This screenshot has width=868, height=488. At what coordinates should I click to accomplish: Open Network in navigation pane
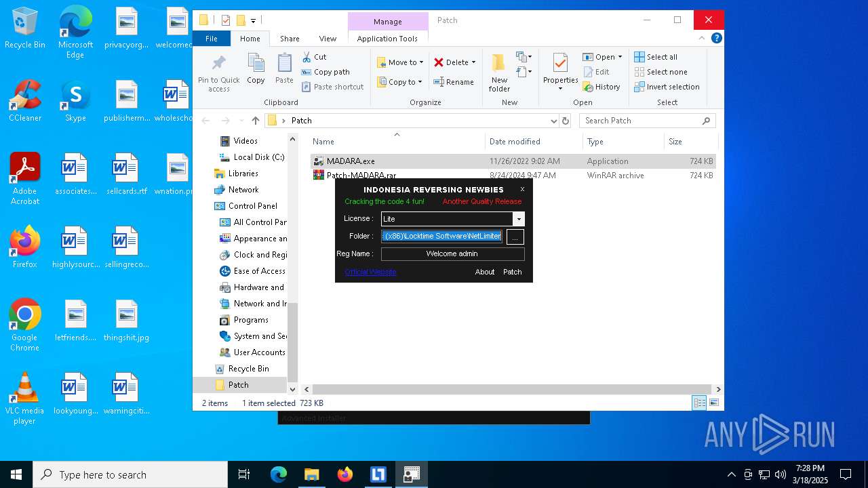(x=243, y=190)
